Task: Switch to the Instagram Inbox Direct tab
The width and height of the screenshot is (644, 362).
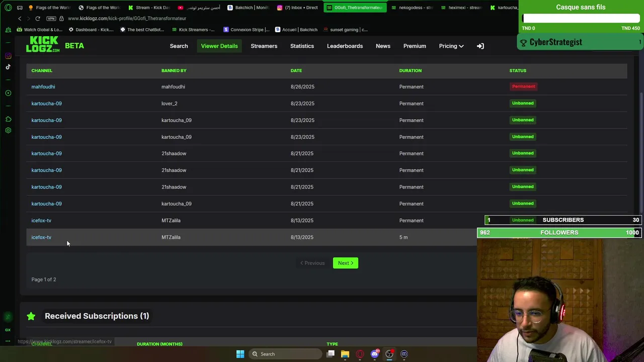Action: [298, 8]
